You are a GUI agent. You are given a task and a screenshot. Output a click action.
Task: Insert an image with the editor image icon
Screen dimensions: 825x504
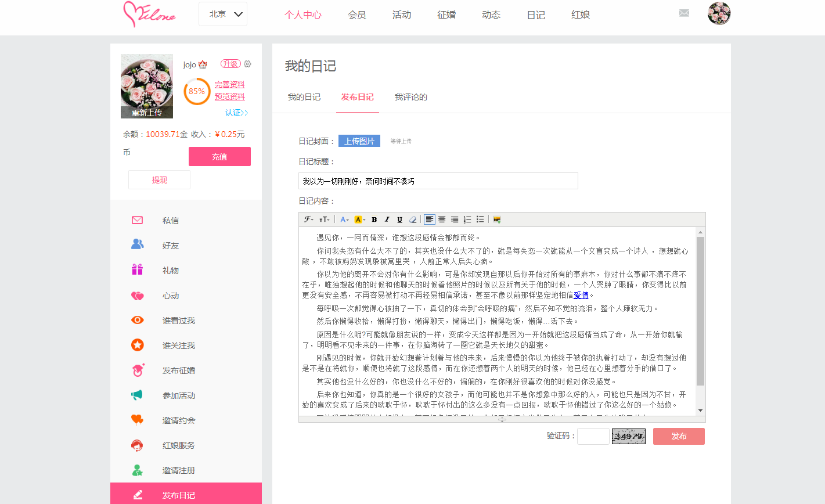pyautogui.click(x=497, y=219)
